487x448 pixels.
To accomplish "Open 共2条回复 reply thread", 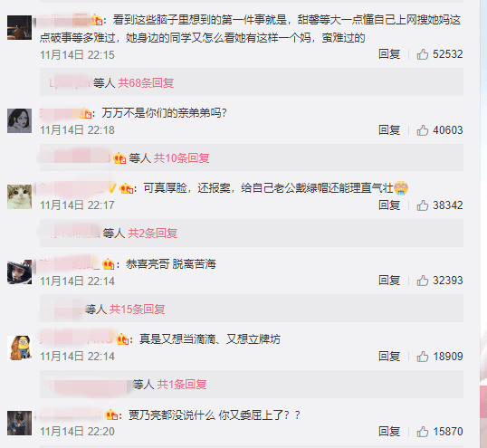I will pos(152,234).
